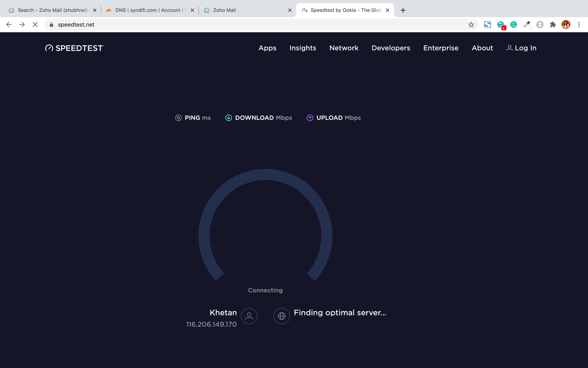This screenshot has width=588, height=368.
Task: Switch to DNS syndifi.com Cloudflare tab
Action: coord(149,10)
